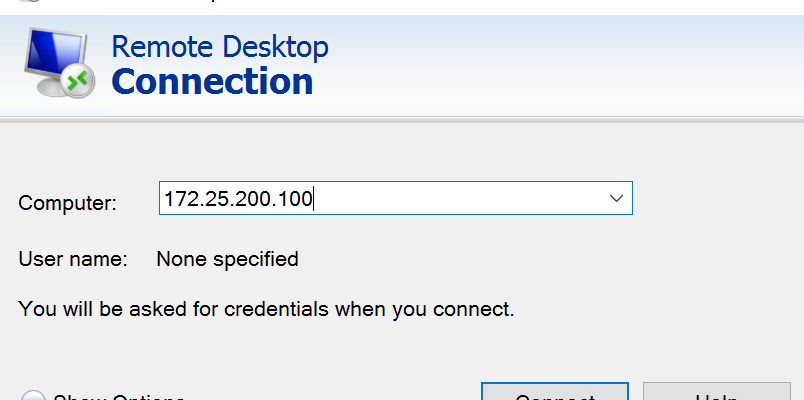This screenshot has height=400, width=804.
Task: Click the blank header banner area
Action: tap(564, 66)
